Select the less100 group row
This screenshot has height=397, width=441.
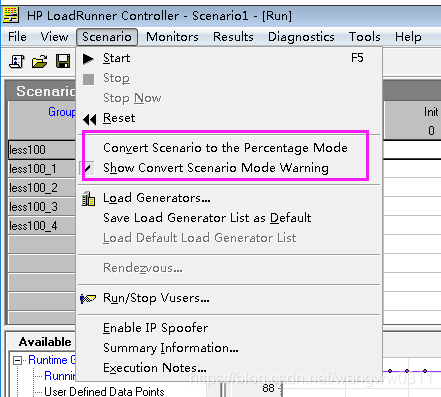(42, 150)
